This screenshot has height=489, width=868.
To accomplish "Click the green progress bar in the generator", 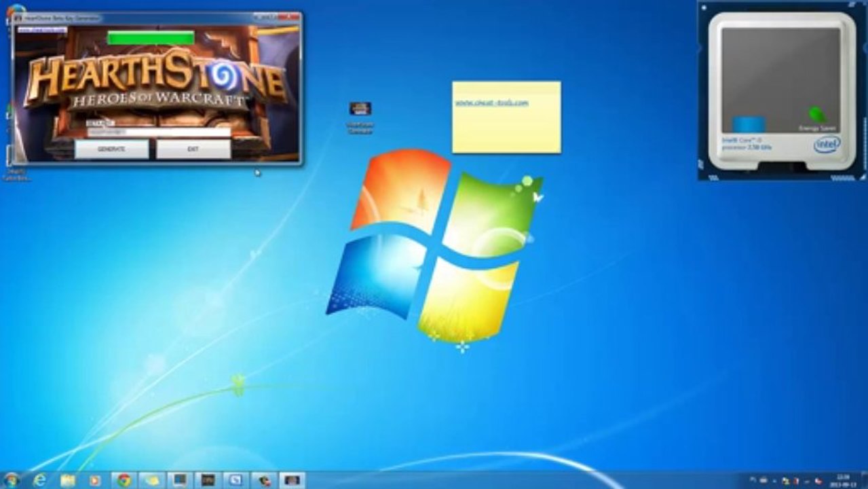I will coord(151,38).
